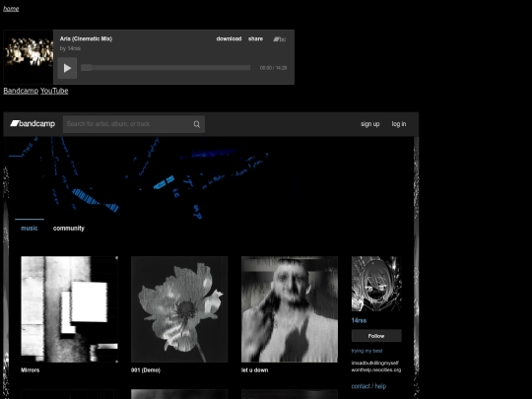Open the wonthelp.neocities.org link
This screenshot has width=532, height=399.
coord(376,369)
